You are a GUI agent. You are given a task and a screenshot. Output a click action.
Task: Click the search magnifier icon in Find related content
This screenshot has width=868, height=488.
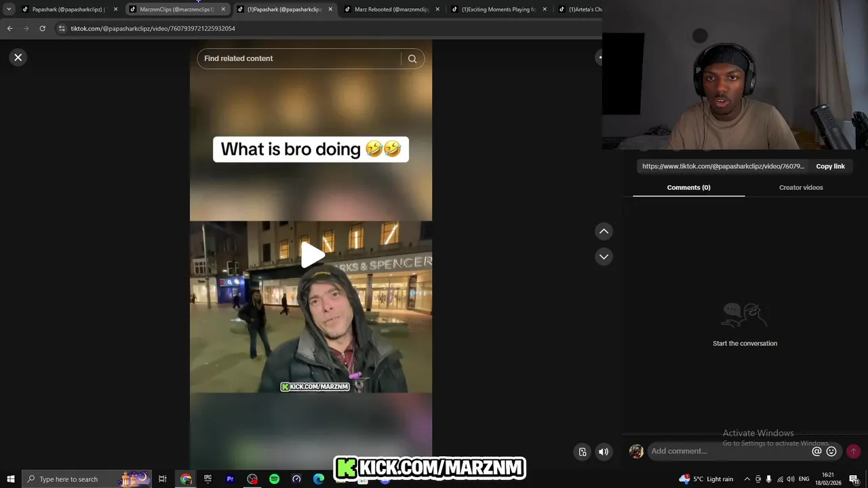[412, 59]
